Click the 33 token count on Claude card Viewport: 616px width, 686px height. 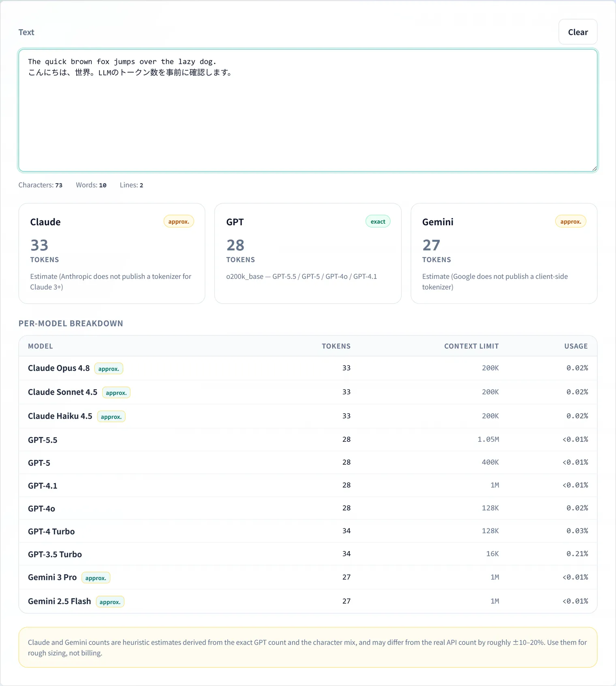[39, 245]
